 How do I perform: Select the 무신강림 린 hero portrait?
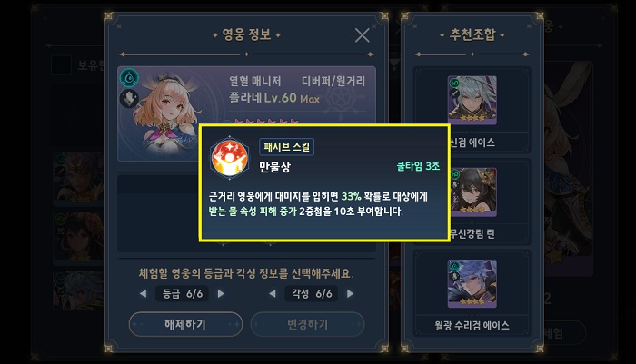pyautogui.click(x=472, y=192)
